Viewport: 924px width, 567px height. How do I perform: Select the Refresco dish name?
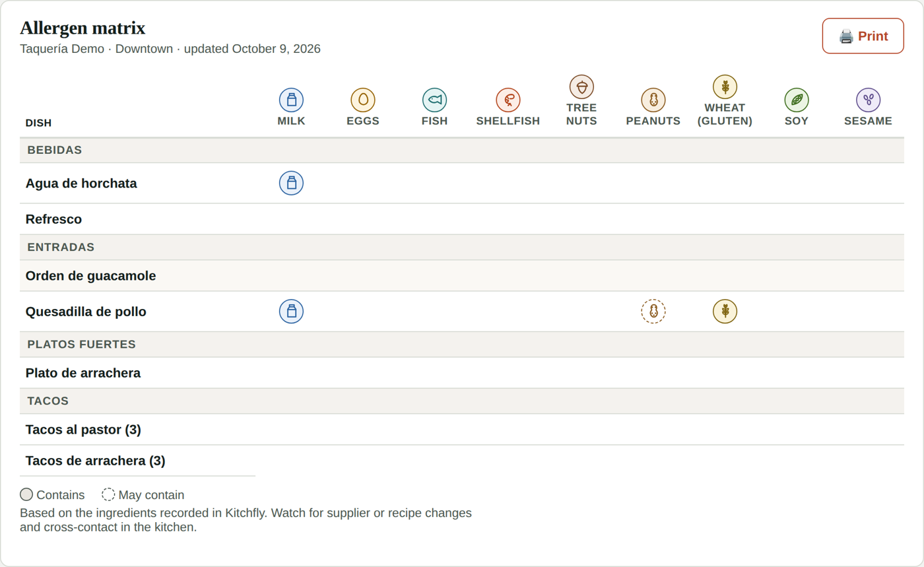coord(53,219)
